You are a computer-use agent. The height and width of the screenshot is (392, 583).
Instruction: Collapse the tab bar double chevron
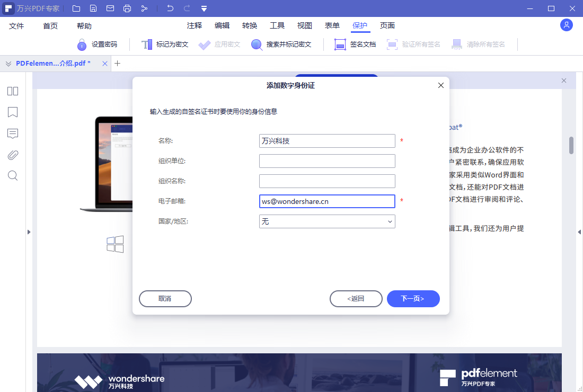7,63
